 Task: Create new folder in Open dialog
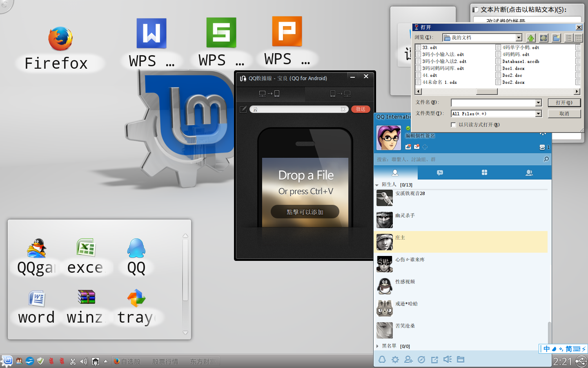pyautogui.click(x=556, y=38)
